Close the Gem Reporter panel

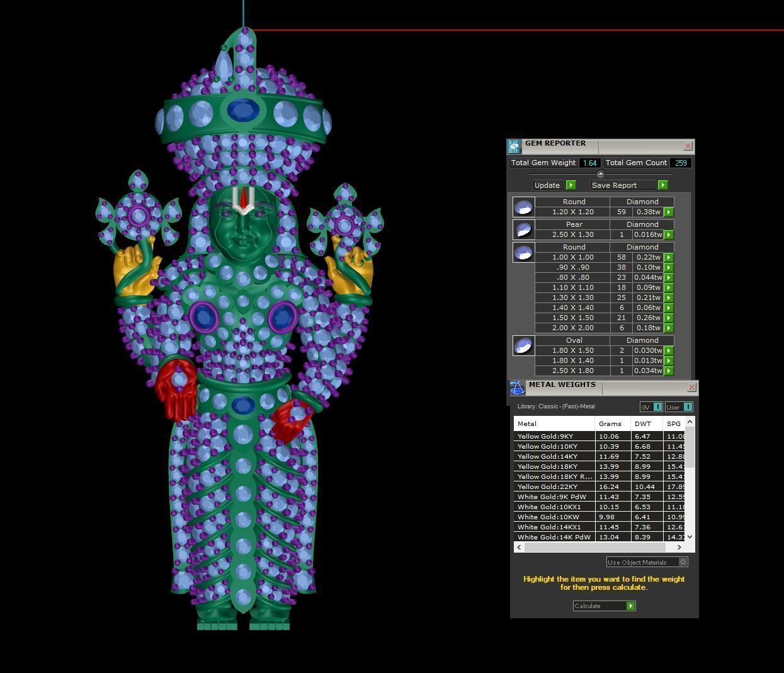[x=688, y=146]
